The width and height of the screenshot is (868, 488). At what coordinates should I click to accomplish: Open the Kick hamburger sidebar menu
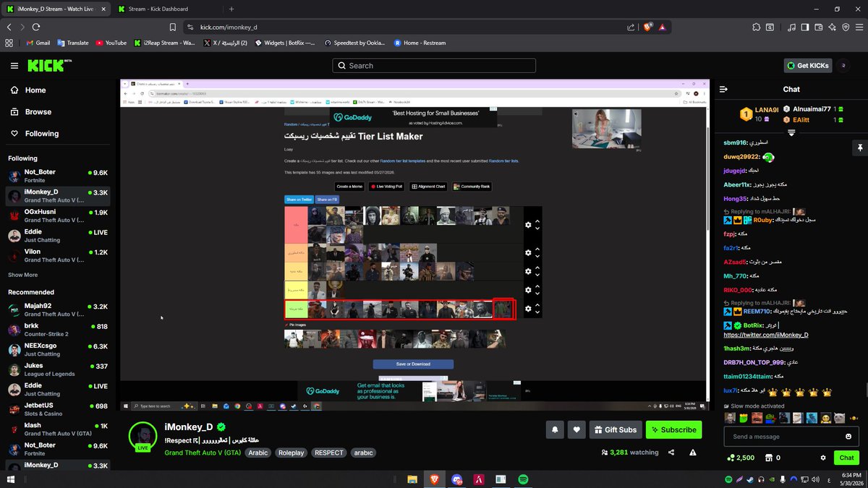pyautogui.click(x=14, y=66)
